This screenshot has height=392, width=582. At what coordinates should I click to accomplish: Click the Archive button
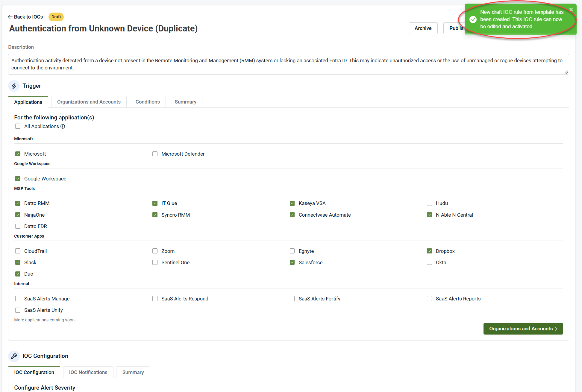point(423,28)
